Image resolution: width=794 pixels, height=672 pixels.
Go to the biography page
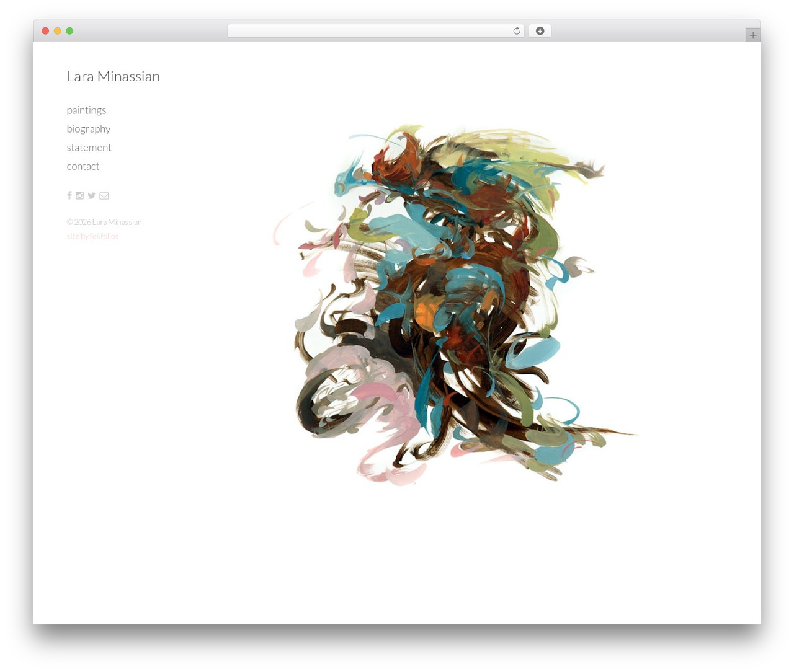pyautogui.click(x=89, y=129)
